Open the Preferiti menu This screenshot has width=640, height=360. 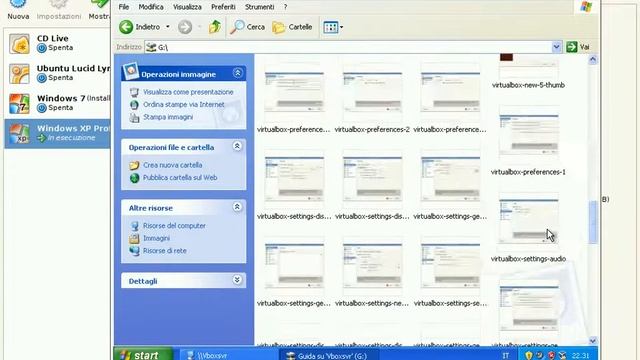(223, 7)
